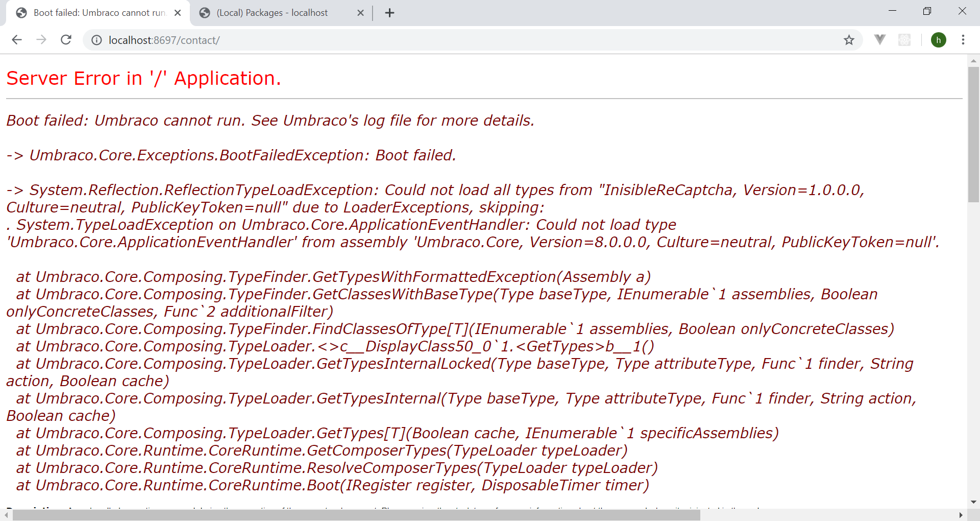Click the 'Boot failed: Umbraco cannot run' message

tap(270, 121)
